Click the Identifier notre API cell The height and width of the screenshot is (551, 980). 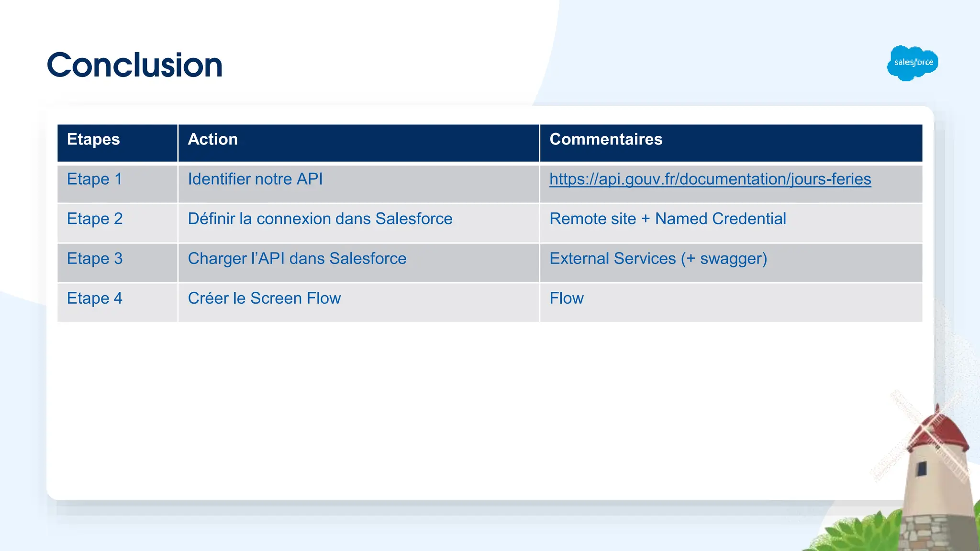[358, 184]
